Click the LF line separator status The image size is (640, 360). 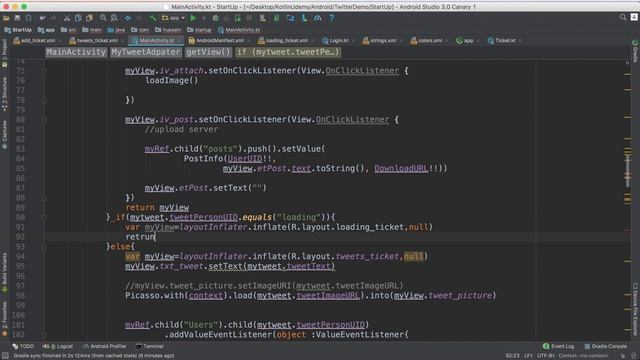(x=528, y=356)
